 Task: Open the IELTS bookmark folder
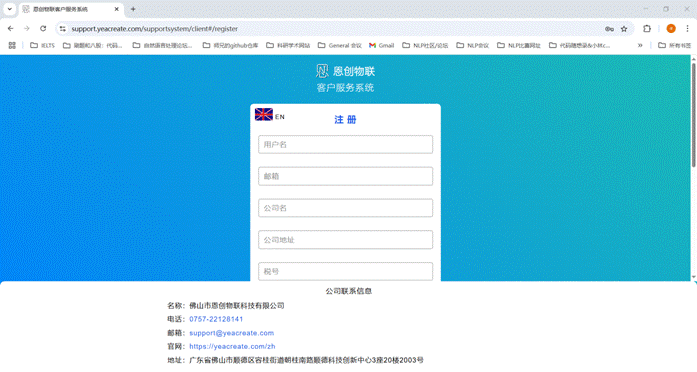(42, 45)
